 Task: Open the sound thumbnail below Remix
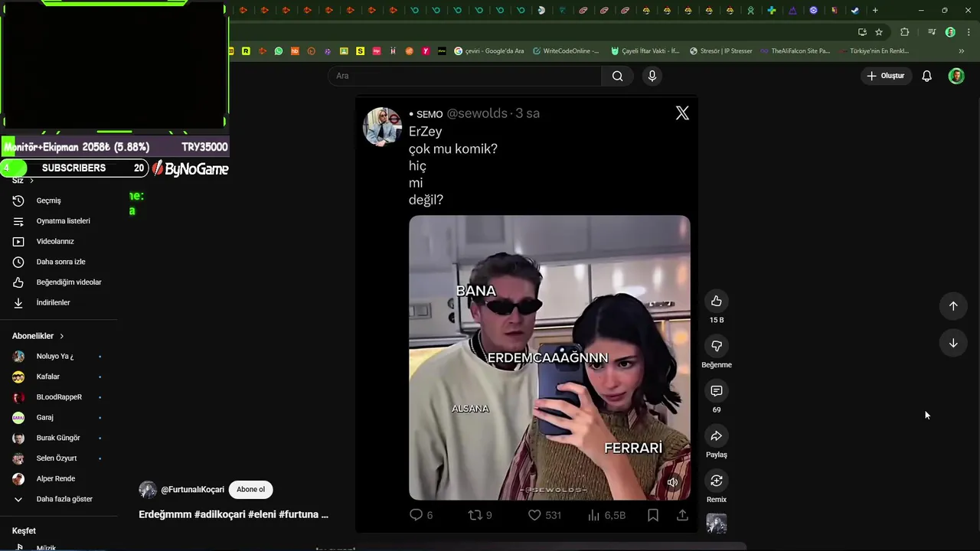tap(717, 523)
